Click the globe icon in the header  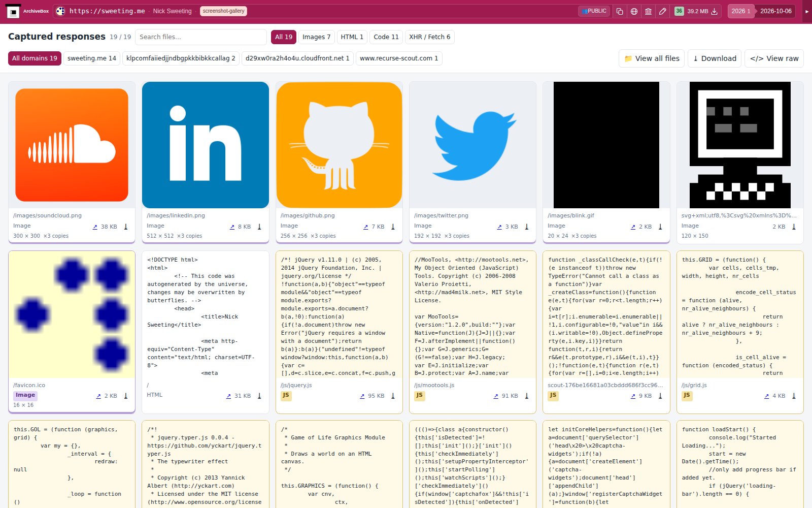click(634, 11)
